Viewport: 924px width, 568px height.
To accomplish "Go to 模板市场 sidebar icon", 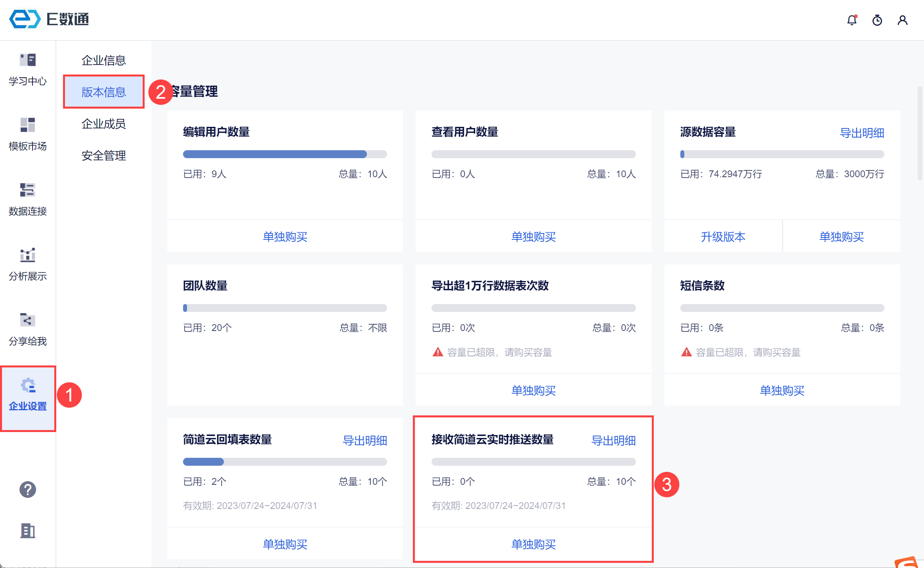I will tap(28, 135).
